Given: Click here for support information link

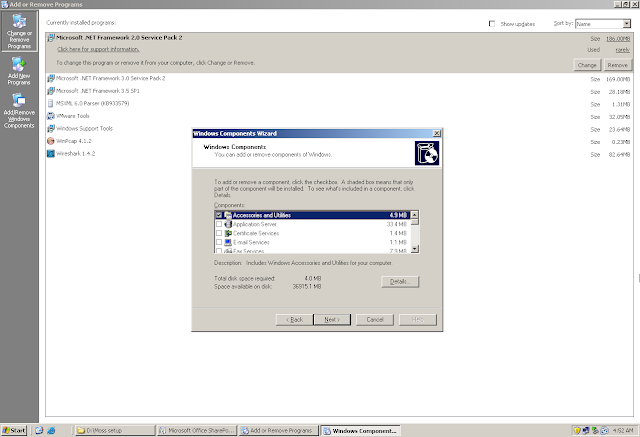Looking at the screenshot, I should pos(98,49).
